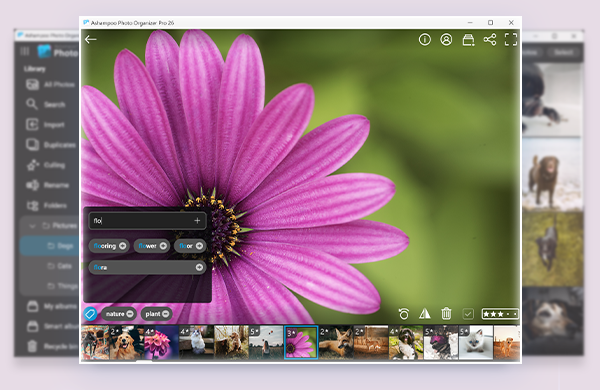
Task: Collapse the Pictures folder chevron in background window
Action: 33,226
